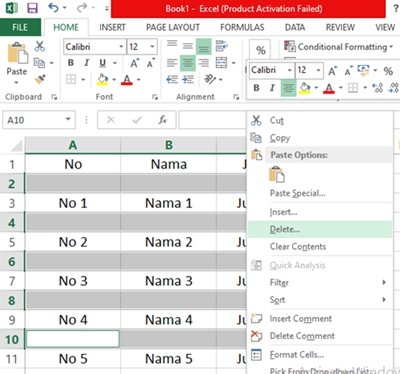Click the Increase Indent icon
Screen dimensions: 400x374
(188, 79)
